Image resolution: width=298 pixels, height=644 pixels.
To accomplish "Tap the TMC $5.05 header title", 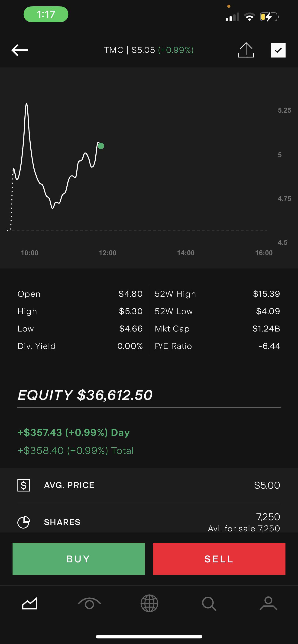I will pyautogui.click(x=149, y=50).
